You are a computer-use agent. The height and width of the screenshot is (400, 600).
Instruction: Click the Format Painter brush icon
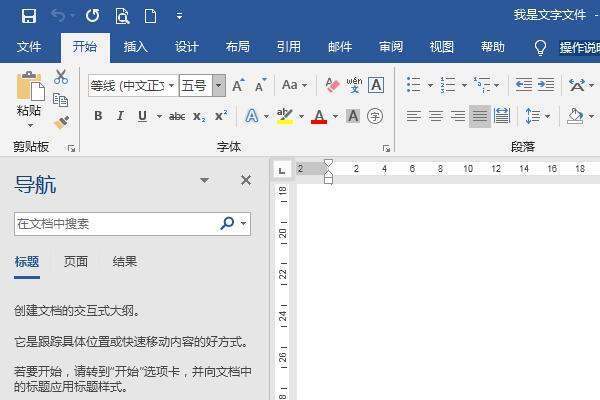61,122
